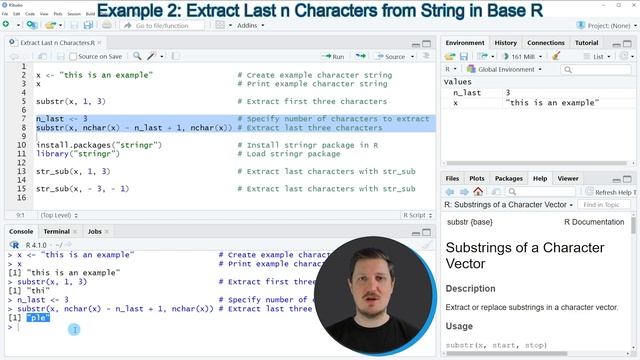Click the Save workspace icon in Environment
The height and width of the screenshot is (360, 640).
tap(464, 56)
